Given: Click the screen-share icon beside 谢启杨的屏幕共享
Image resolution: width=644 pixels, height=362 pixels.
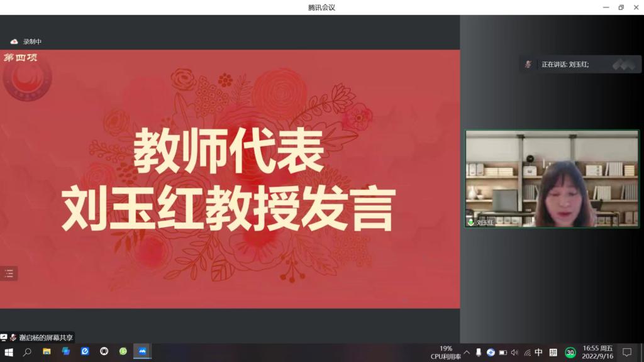Looking at the screenshot, I should point(4,337).
